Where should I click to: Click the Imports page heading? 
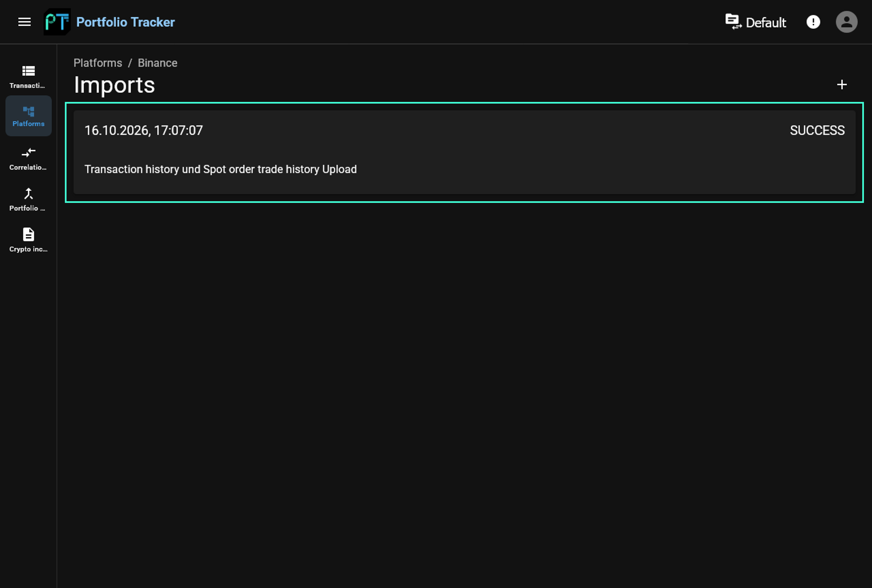(x=114, y=85)
